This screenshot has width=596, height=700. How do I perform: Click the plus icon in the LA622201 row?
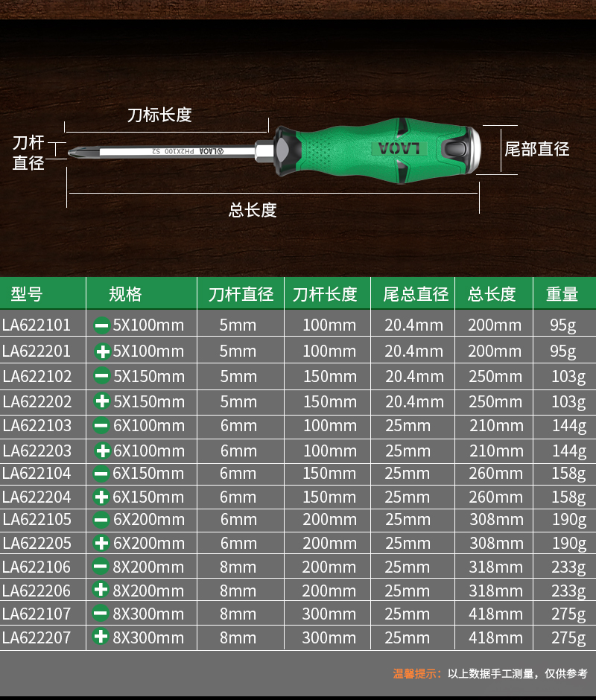102,351
